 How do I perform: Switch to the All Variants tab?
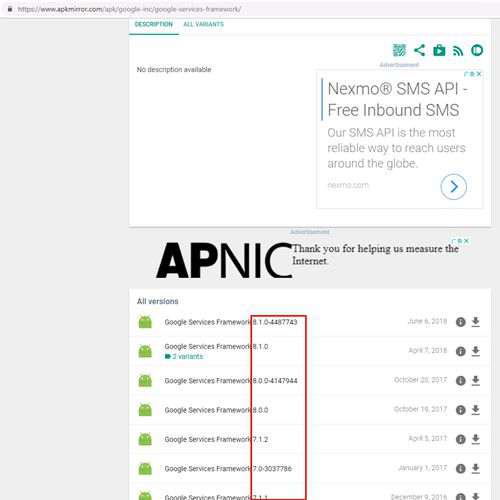203,24
